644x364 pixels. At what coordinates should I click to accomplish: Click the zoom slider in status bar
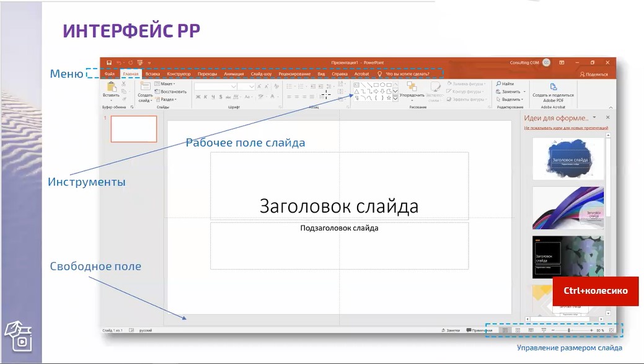pyautogui.click(x=569, y=331)
